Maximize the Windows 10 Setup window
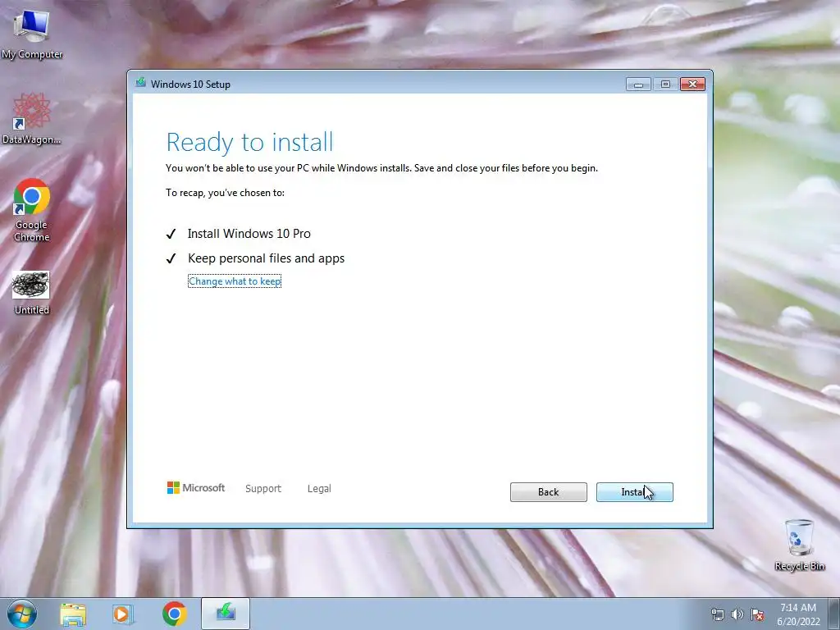The height and width of the screenshot is (630, 840). click(x=665, y=84)
